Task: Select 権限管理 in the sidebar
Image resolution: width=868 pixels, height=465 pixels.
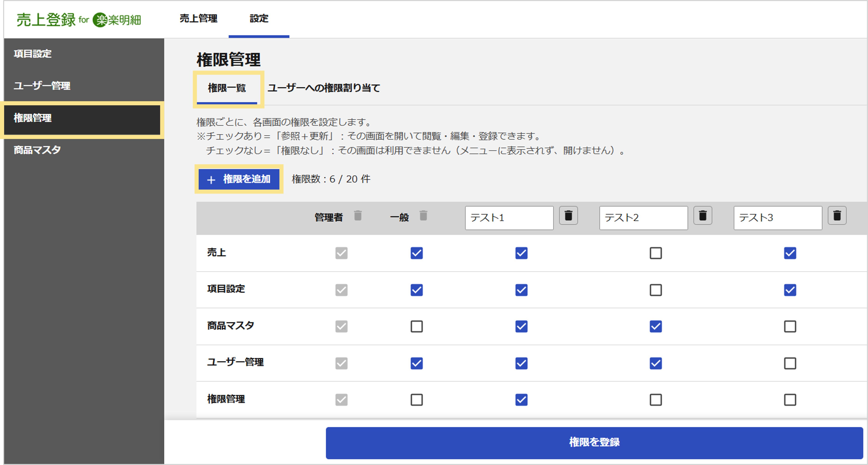Action: click(x=82, y=120)
